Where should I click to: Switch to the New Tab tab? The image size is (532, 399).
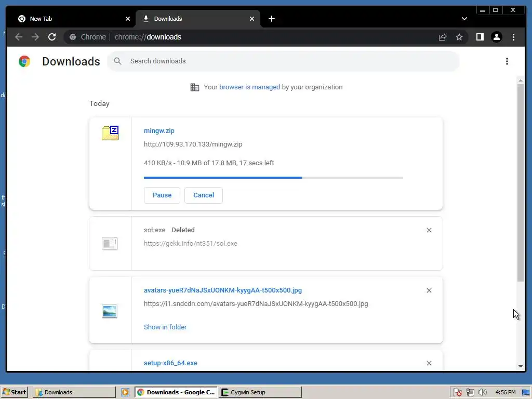pos(71,19)
